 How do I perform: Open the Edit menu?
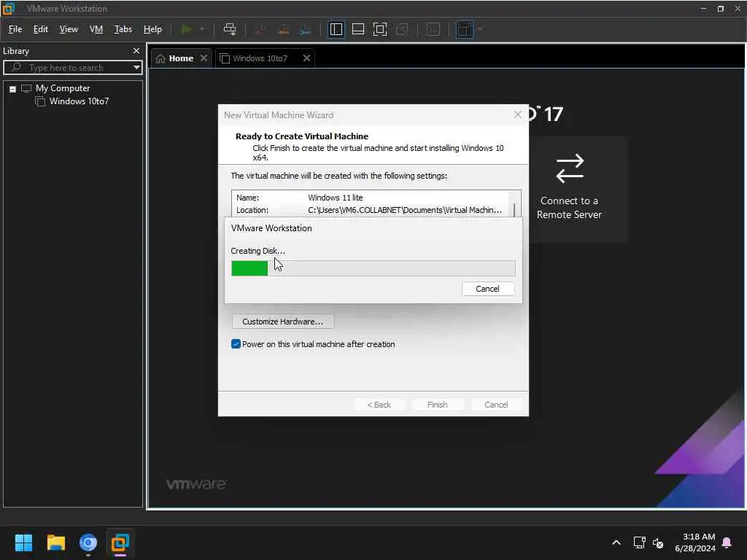point(41,29)
